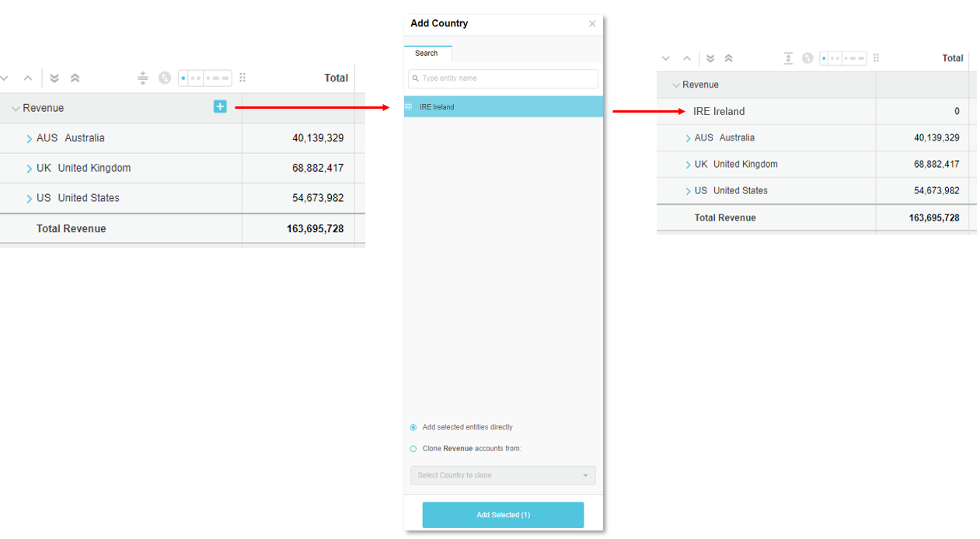
Task: Click the double-chevron collapse all icon in the table showing the Ireland row
Action: (x=728, y=58)
